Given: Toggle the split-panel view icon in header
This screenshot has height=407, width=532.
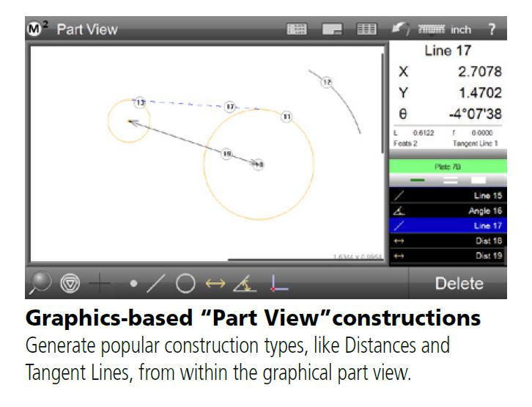Looking at the screenshot, I should [333, 29].
